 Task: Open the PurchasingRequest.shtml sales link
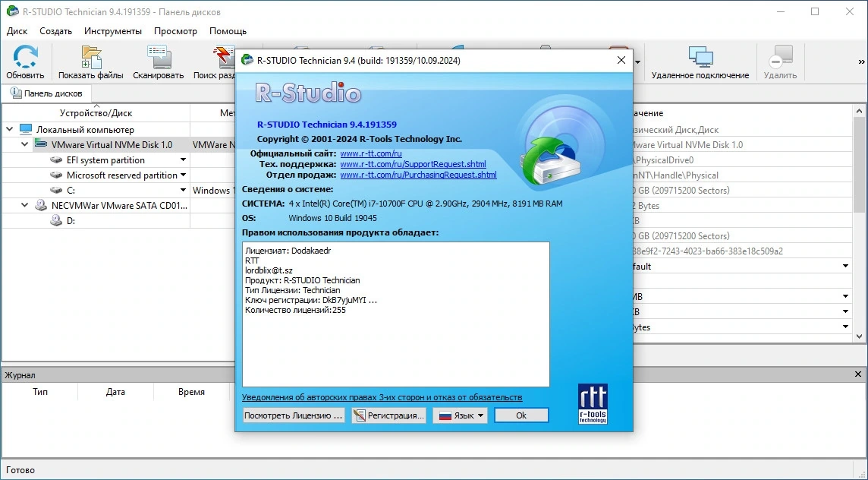point(418,175)
